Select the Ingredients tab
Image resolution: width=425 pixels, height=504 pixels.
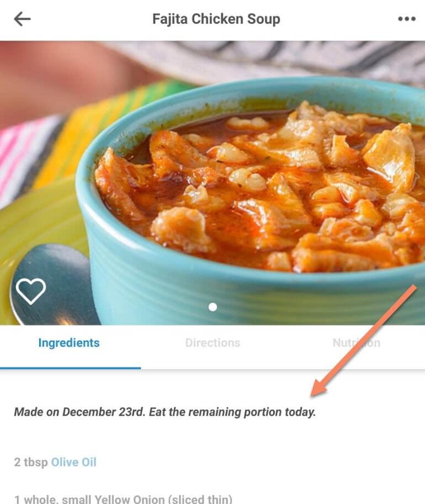(x=69, y=343)
